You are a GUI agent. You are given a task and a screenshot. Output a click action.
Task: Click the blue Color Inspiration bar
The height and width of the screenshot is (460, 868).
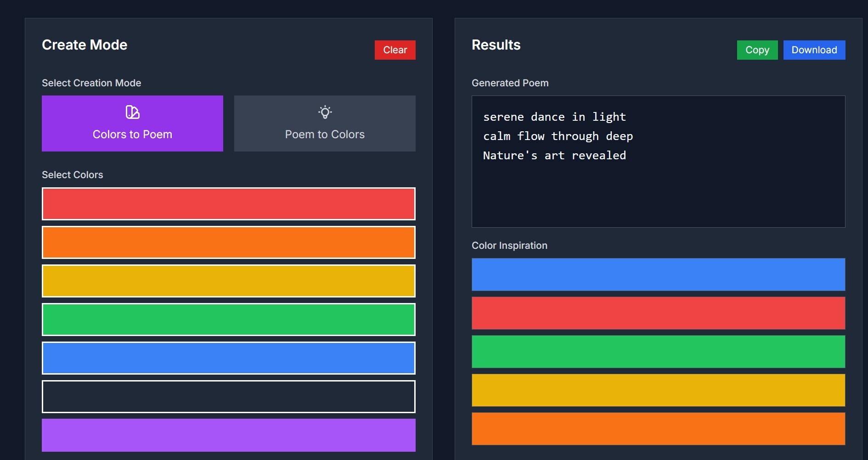point(658,275)
